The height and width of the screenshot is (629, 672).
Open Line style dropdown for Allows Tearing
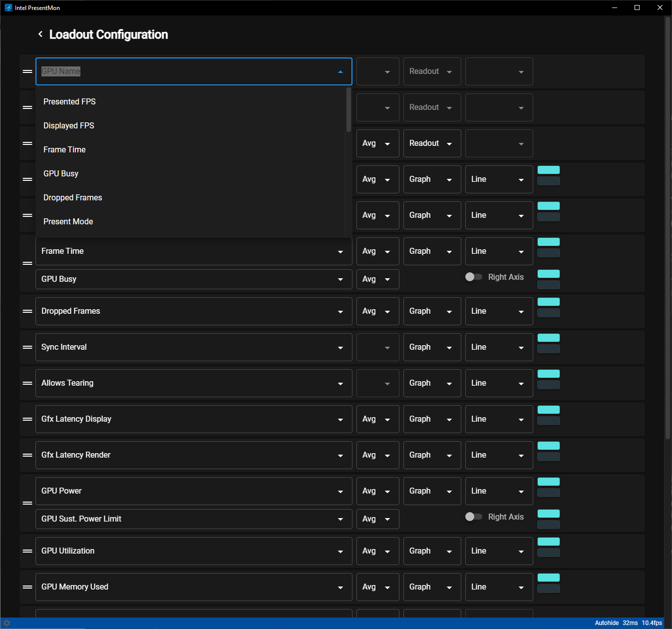[499, 383]
